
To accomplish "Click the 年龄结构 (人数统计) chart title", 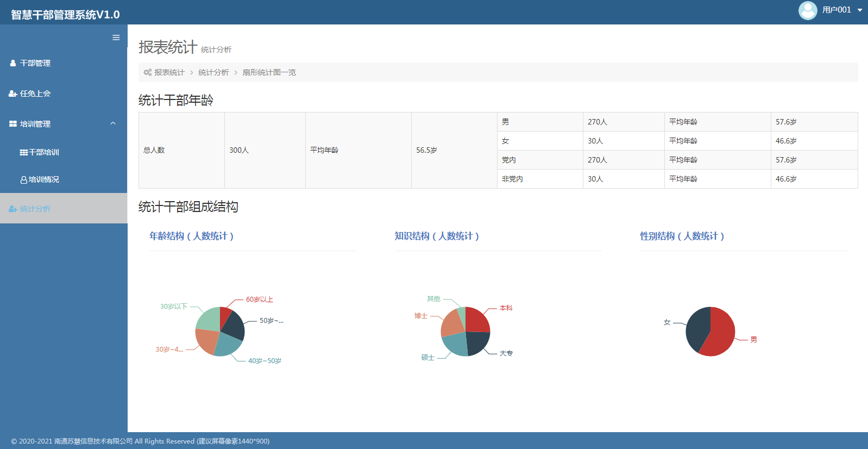I will point(192,236).
